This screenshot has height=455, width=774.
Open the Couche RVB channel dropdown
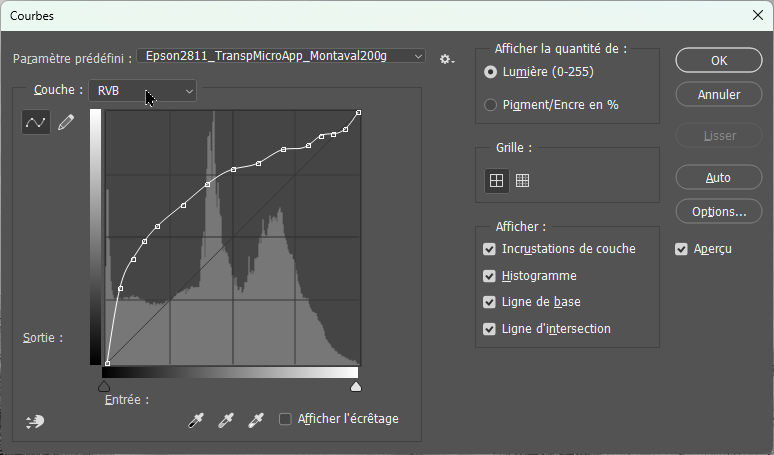click(142, 91)
